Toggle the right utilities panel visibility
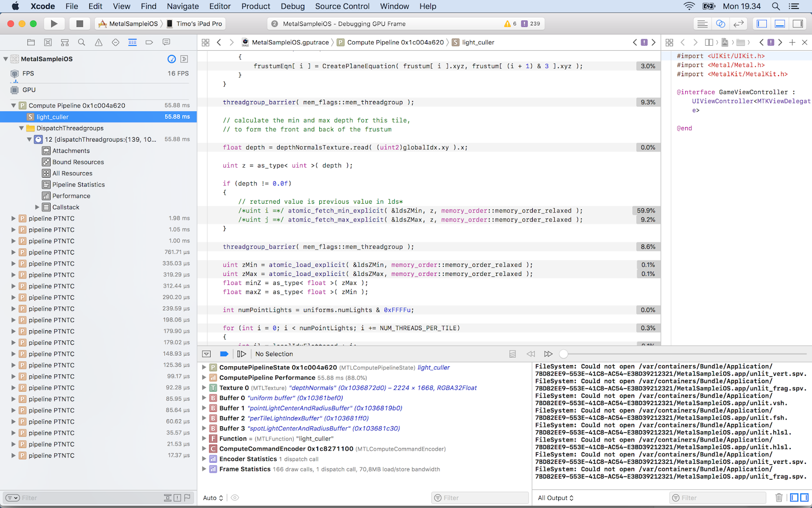Image resolution: width=812 pixels, height=508 pixels. click(x=798, y=23)
